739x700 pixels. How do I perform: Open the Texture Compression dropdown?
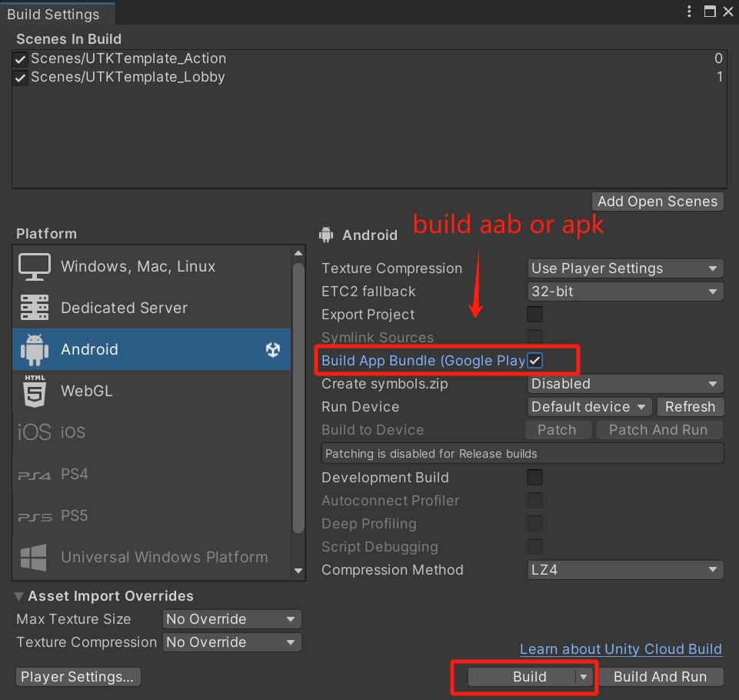tap(625, 268)
